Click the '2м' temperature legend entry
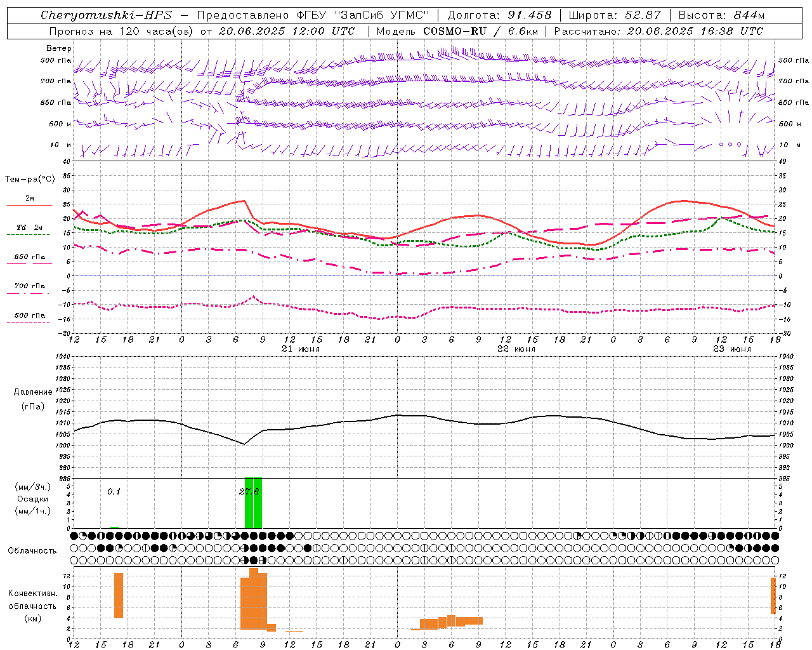 pos(30,198)
